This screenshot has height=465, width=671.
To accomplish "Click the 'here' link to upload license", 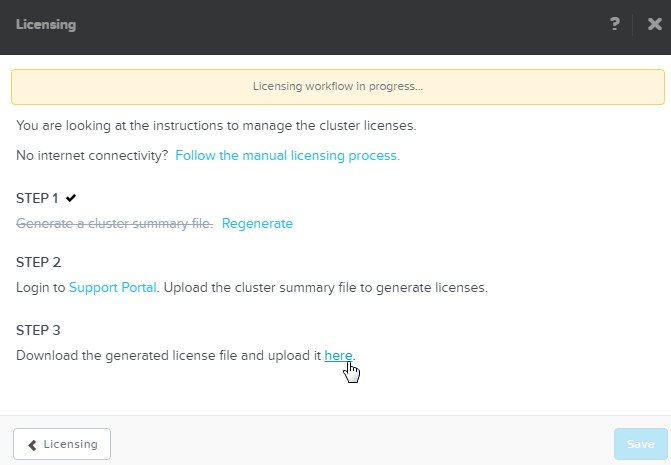I will [x=338, y=355].
